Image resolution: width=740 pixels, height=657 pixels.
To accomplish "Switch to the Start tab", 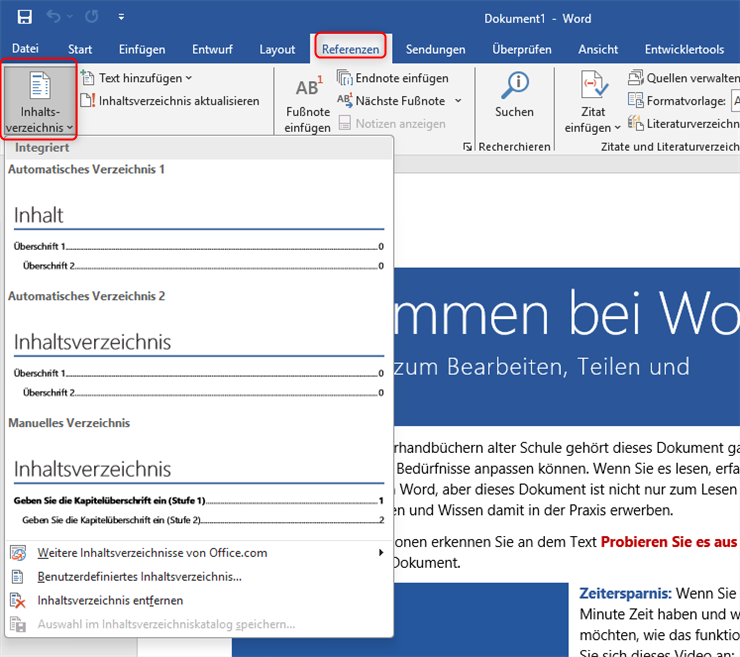I will (x=80, y=49).
